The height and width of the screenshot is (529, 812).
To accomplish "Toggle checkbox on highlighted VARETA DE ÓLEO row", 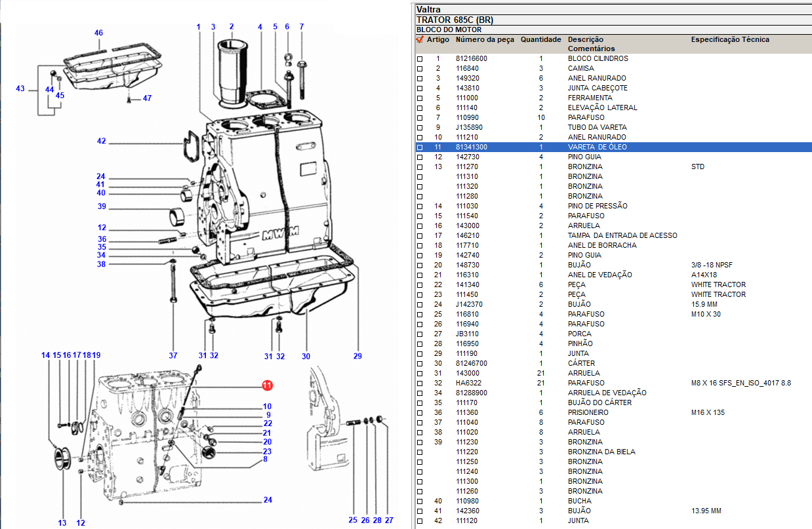I will point(420,147).
